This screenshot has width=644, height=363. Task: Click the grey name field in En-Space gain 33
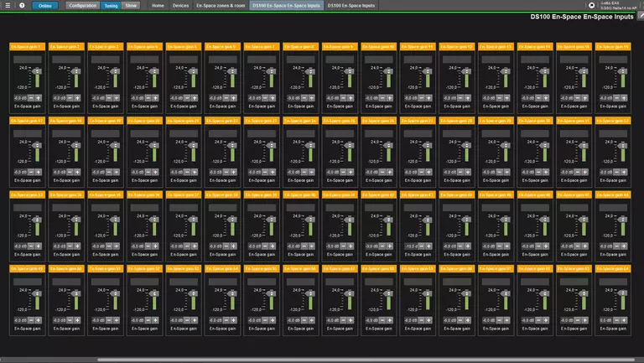[x=28, y=208]
